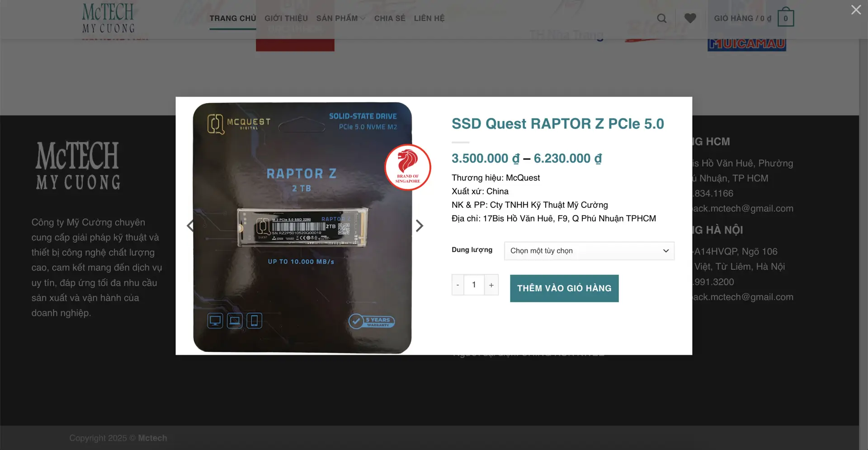Open the Dung lượng options dropdown

pos(589,251)
